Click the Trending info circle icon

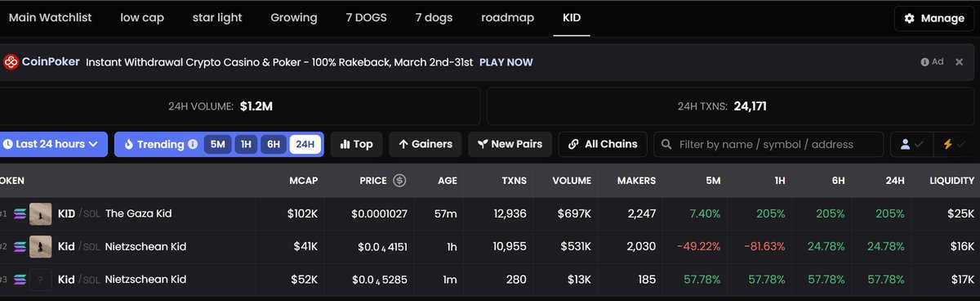pyautogui.click(x=193, y=145)
